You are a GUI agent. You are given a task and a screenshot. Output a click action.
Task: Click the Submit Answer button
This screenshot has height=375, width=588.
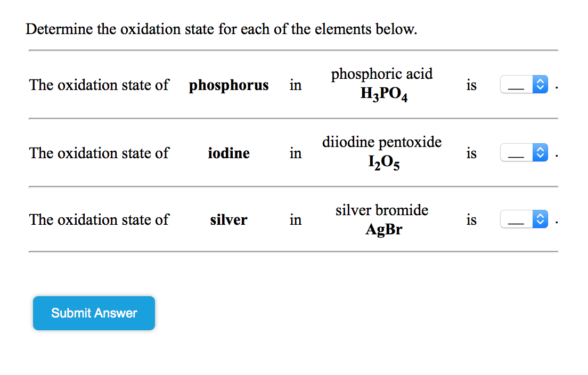pos(94,313)
